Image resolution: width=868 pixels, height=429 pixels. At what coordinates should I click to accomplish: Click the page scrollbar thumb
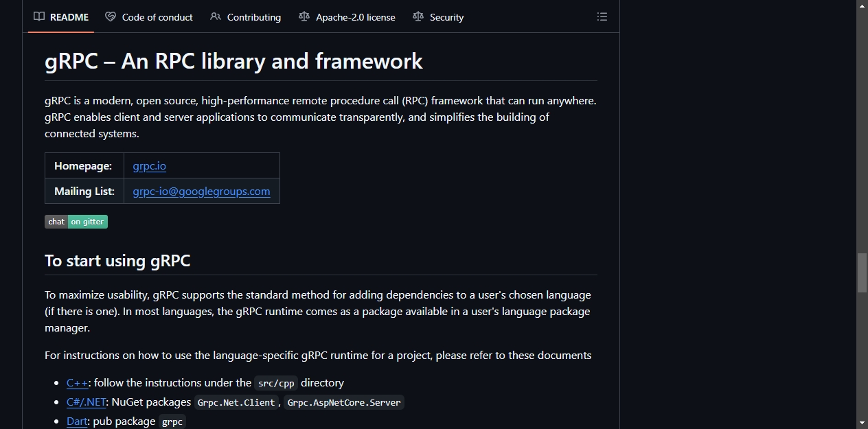click(863, 273)
